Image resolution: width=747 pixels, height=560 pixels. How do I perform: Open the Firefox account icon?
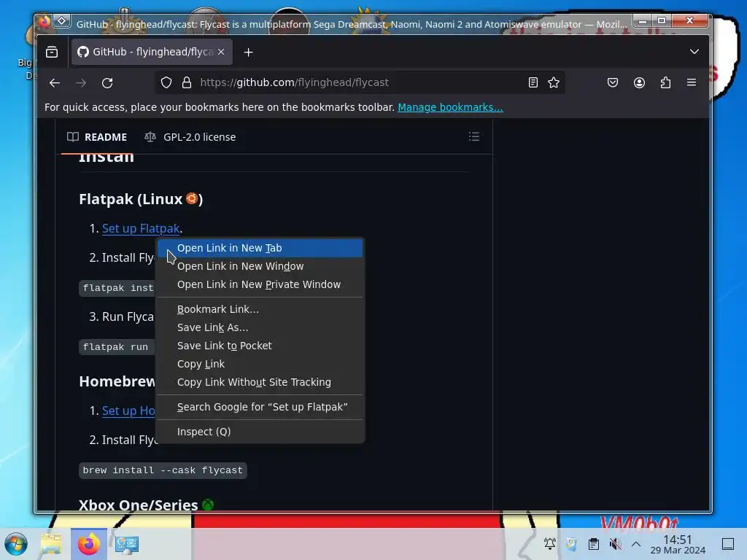(639, 83)
